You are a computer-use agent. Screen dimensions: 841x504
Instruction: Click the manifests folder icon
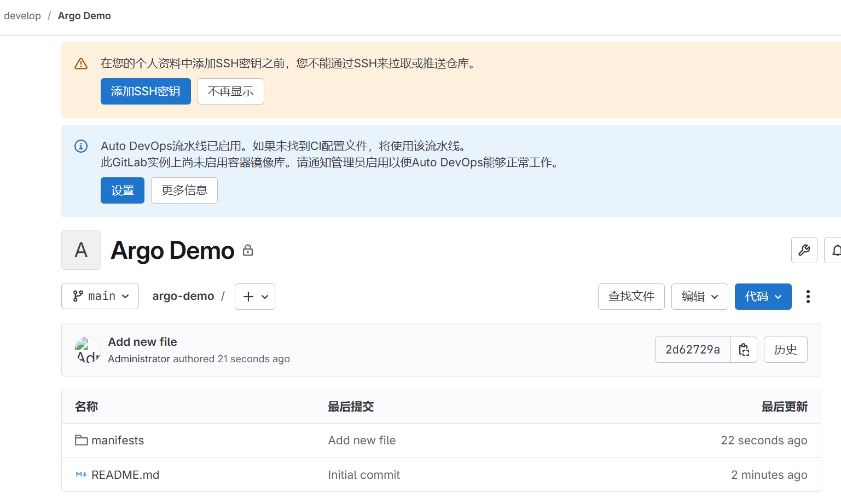tap(82, 440)
